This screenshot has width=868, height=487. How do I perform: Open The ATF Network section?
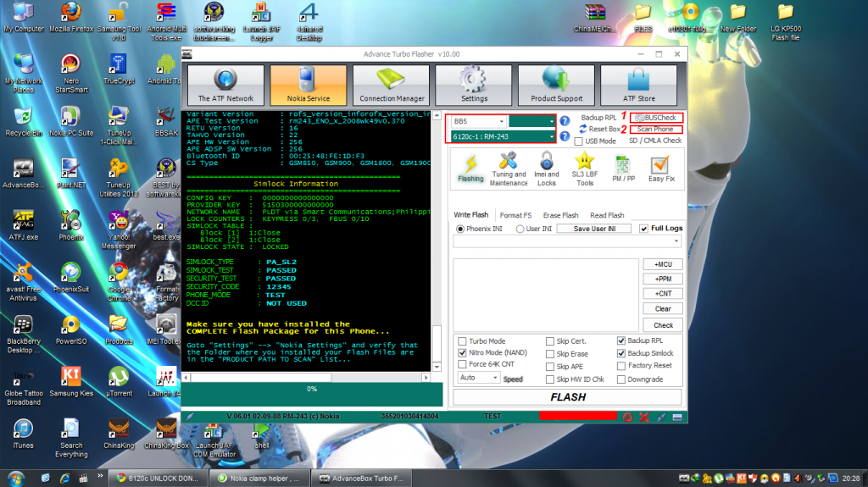click(x=225, y=85)
